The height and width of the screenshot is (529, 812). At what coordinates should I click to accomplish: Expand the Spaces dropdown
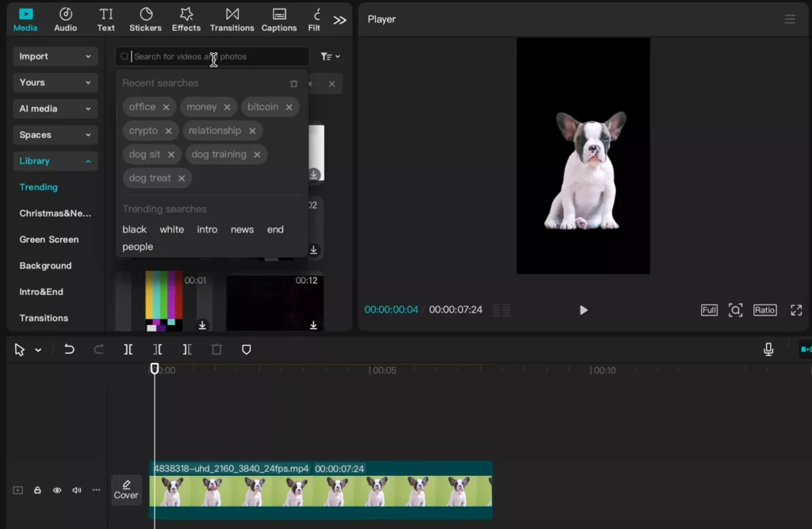[55, 135]
